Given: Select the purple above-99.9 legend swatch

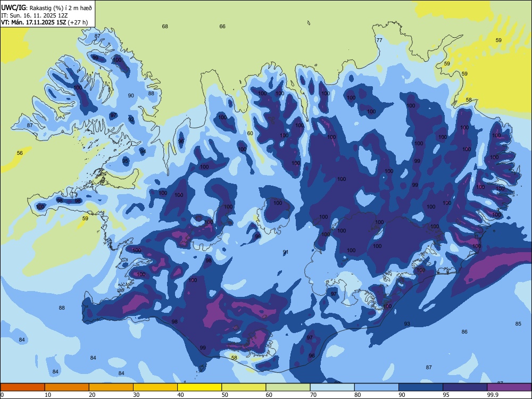Looking at the screenshot, I should point(510,387).
